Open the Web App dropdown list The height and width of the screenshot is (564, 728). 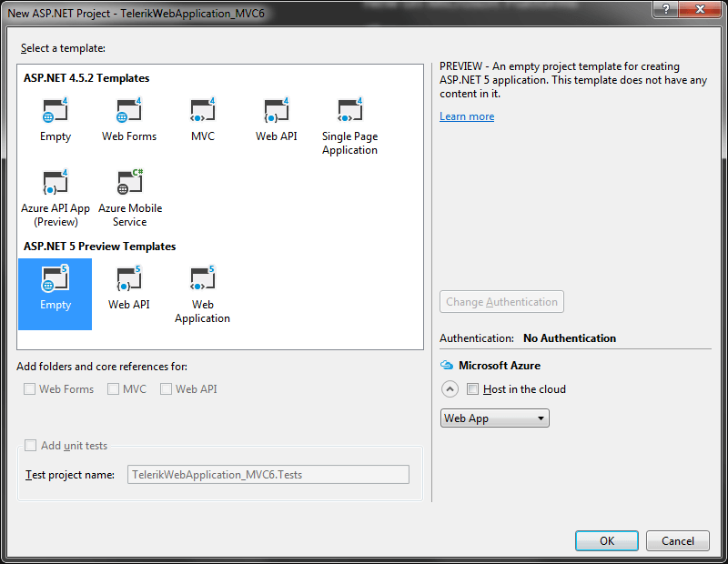(494, 418)
